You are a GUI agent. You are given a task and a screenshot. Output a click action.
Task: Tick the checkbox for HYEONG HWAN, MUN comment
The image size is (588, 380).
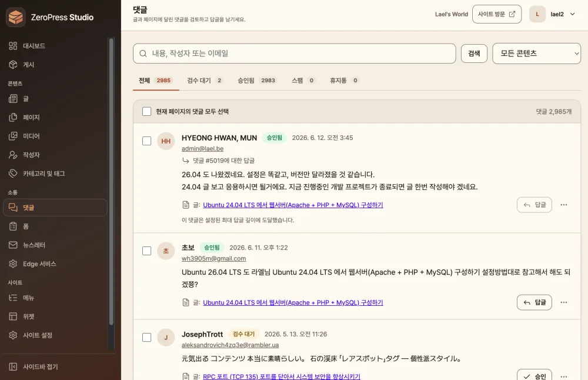pos(146,141)
